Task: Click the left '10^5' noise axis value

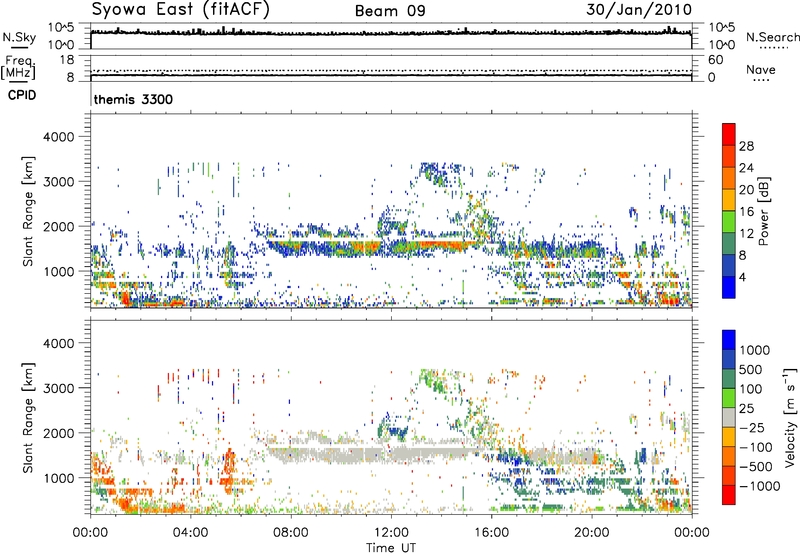Action: pyautogui.click(x=61, y=28)
